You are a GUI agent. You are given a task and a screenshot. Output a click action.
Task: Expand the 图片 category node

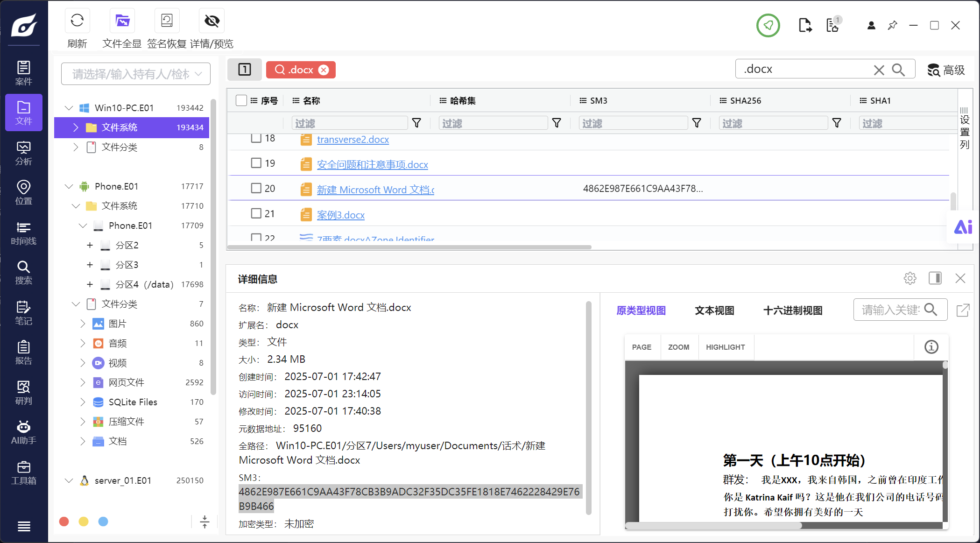click(83, 324)
